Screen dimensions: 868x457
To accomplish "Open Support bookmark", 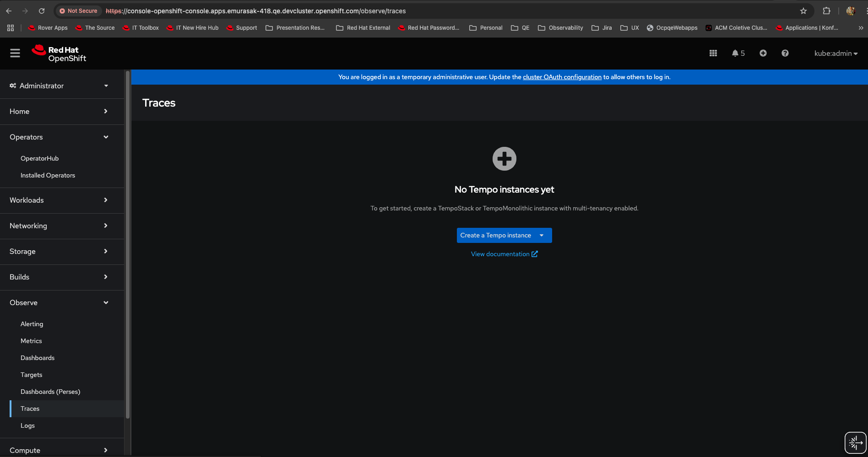I will [242, 28].
